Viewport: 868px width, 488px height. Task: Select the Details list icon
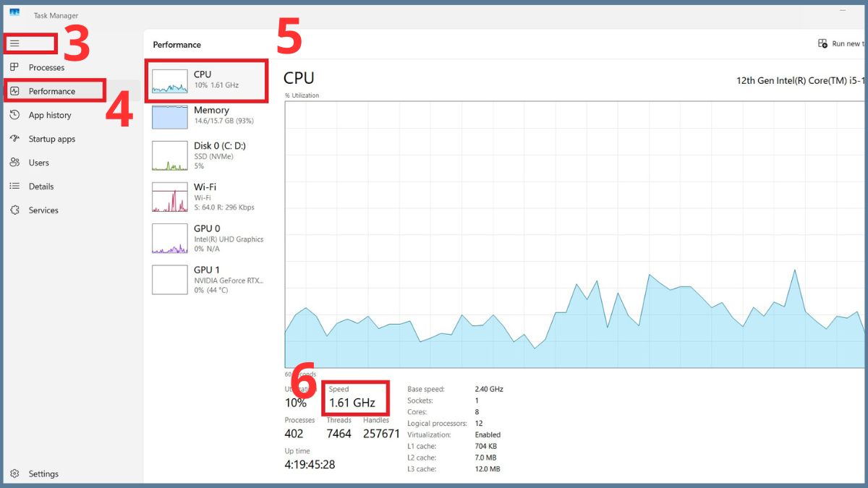14,187
